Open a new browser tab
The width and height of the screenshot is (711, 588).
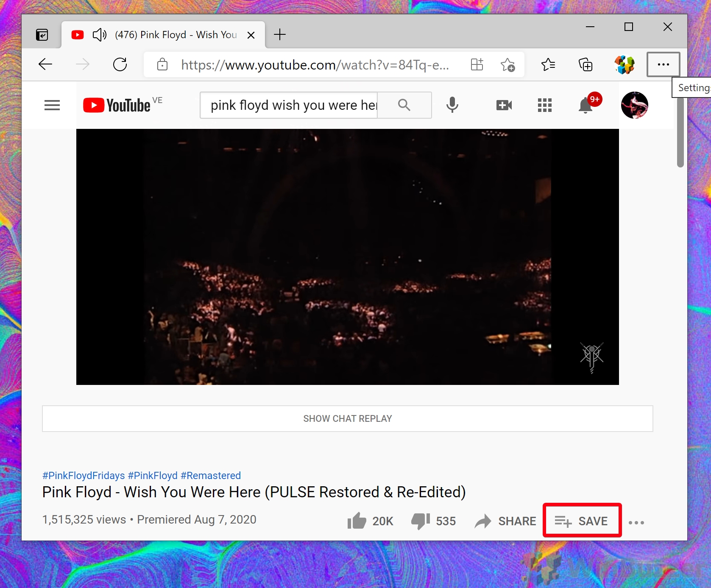tap(280, 35)
